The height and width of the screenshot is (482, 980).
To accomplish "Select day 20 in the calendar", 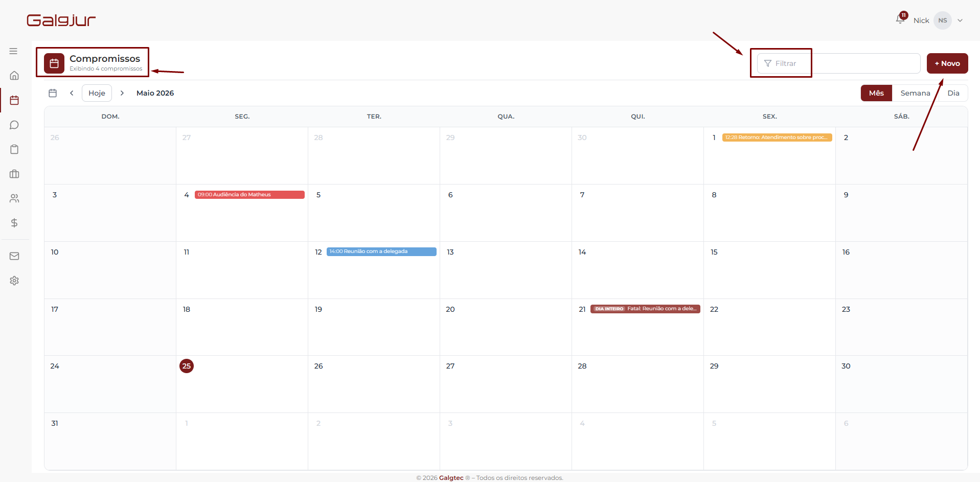I will [x=450, y=309].
